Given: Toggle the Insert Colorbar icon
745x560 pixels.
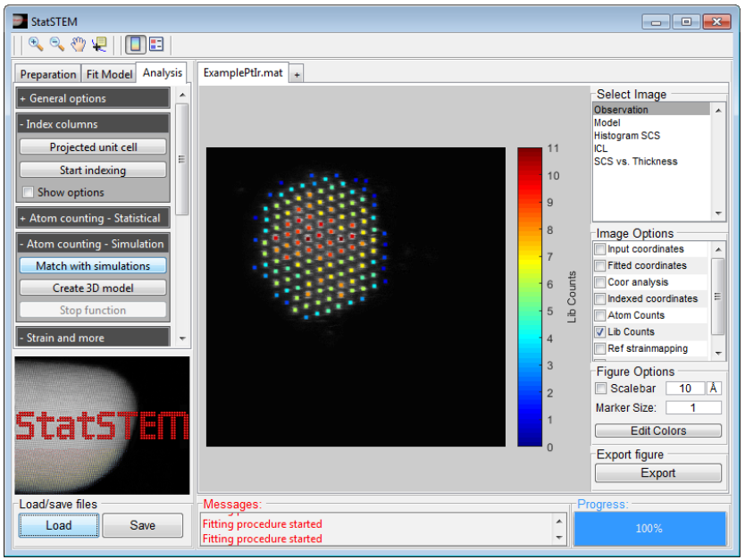Looking at the screenshot, I should point(135,44).
